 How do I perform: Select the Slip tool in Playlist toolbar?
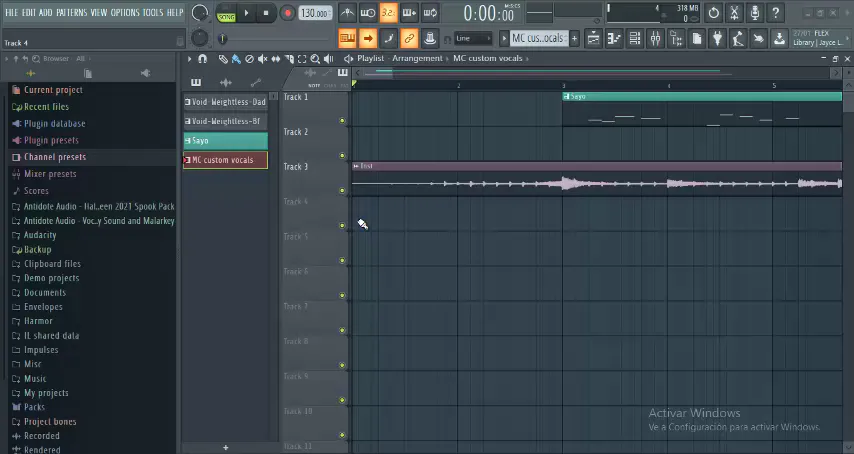click(276, 59)
